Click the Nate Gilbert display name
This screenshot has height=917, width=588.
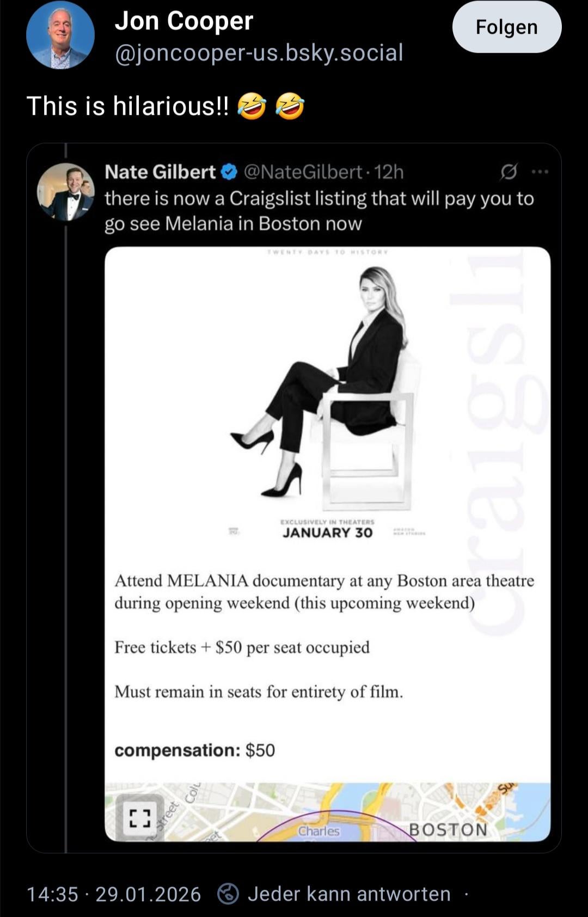[160, 172]
